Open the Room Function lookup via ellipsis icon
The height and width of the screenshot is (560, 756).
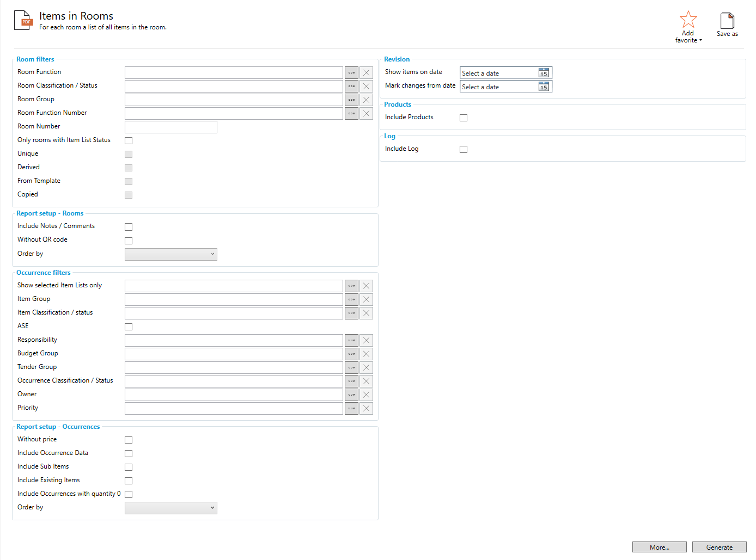click(351, 72)
